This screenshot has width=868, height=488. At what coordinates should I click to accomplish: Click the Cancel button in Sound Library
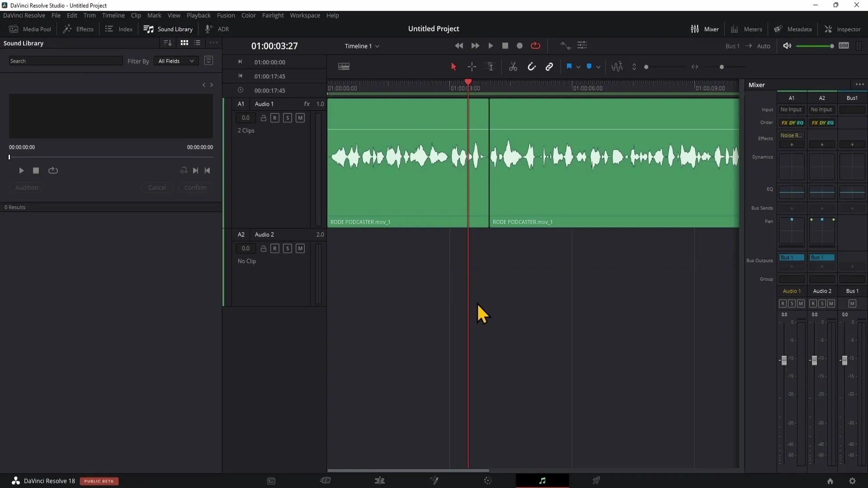pos(157,187)
